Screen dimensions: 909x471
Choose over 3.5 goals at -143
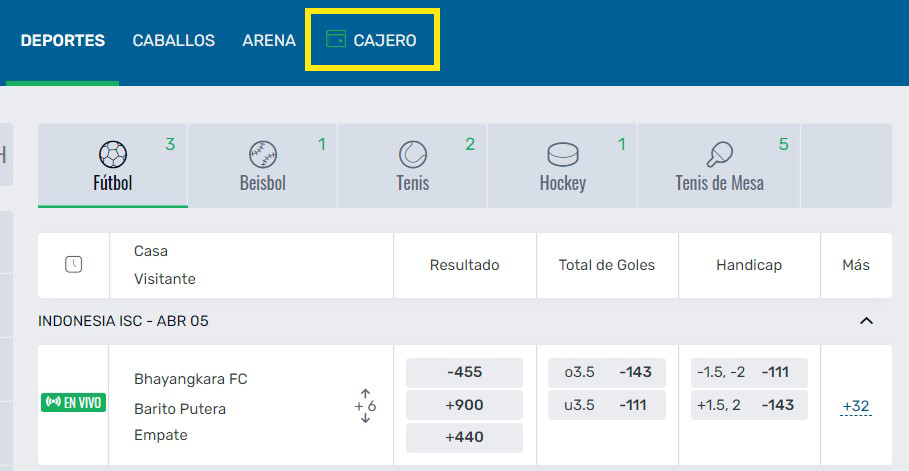(607, 372)
